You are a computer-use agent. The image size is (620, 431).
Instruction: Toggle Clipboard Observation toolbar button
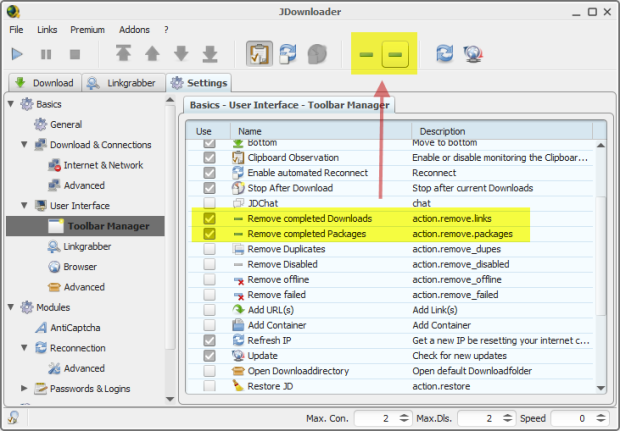[259, 53]
